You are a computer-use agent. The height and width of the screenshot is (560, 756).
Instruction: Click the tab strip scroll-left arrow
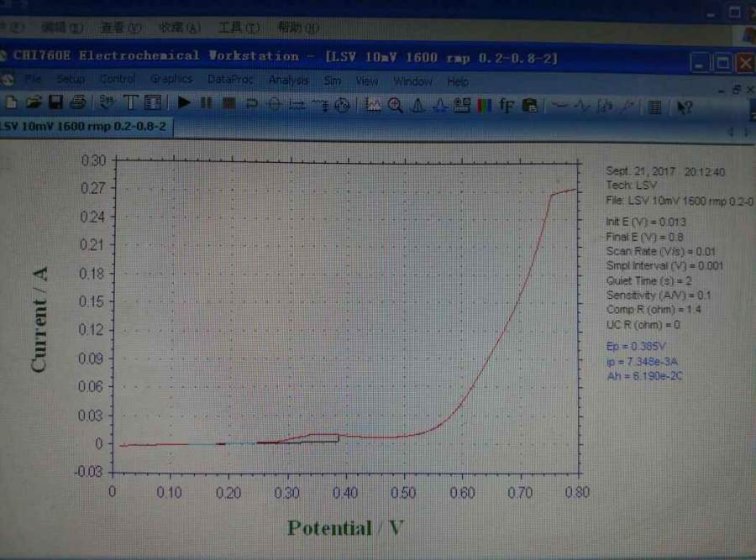(x=732, y=132)
